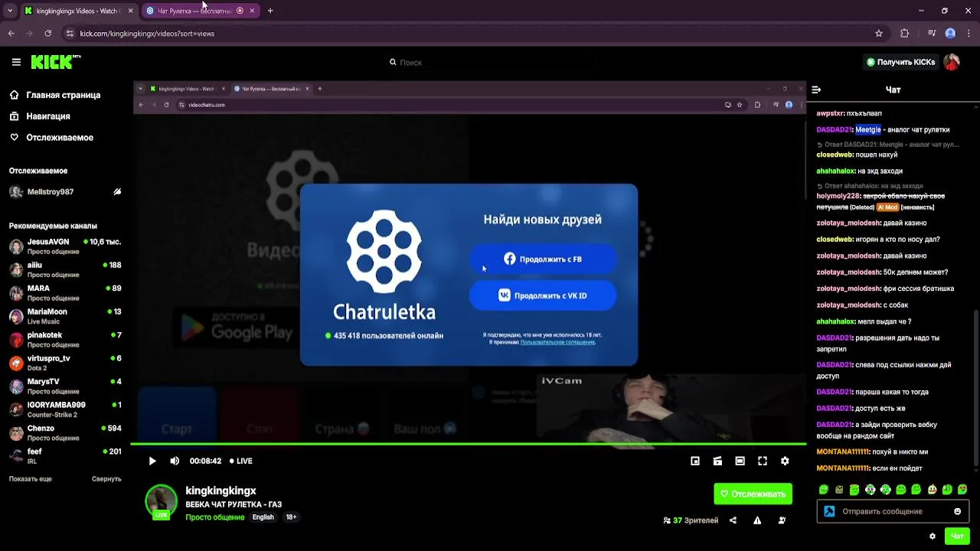Mute the player volume
980x551 pixels.
[x=175, y=461]
